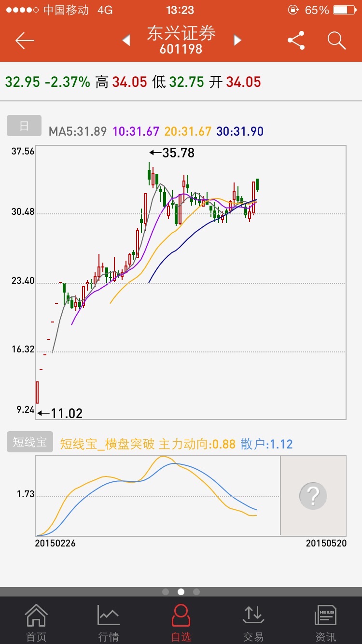
Task: Tap the high price 34.05 after 高
Action: [x=129, y=82]
